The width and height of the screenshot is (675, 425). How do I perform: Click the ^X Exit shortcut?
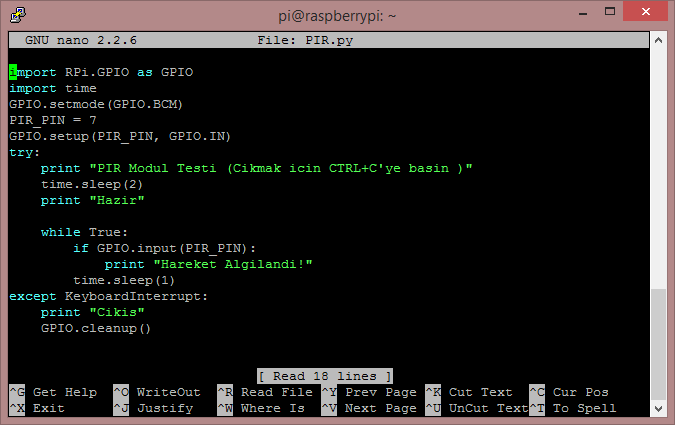(37, 408)
